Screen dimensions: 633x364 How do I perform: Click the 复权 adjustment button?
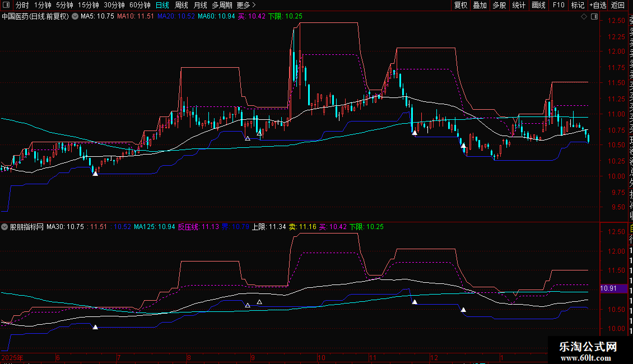click(x=460, y=5)
